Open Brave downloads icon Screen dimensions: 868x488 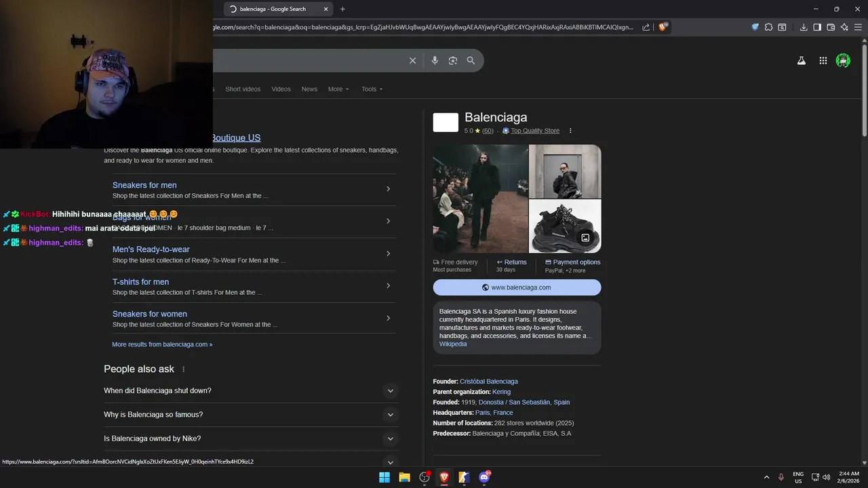[804, 27]
